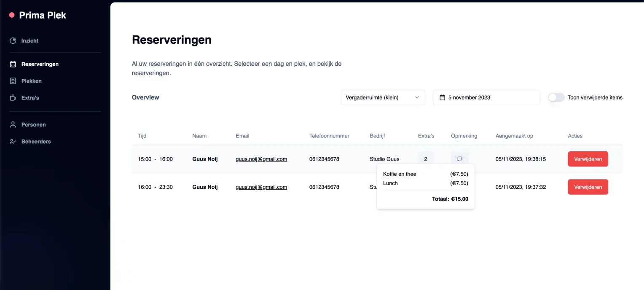Open the Beheerders section
This screenshot has width=644, height=290.
[x=36, y=142]
